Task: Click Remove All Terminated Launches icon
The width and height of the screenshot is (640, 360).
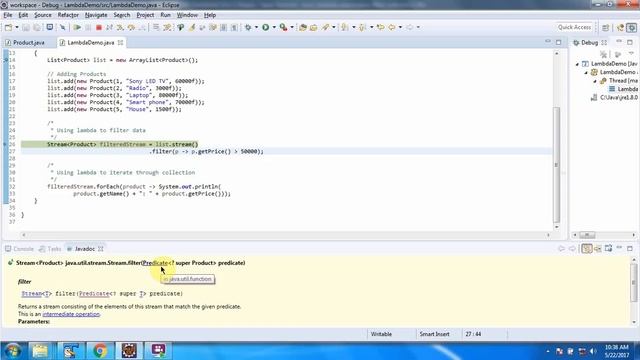Action: click(x=603, y=54)
